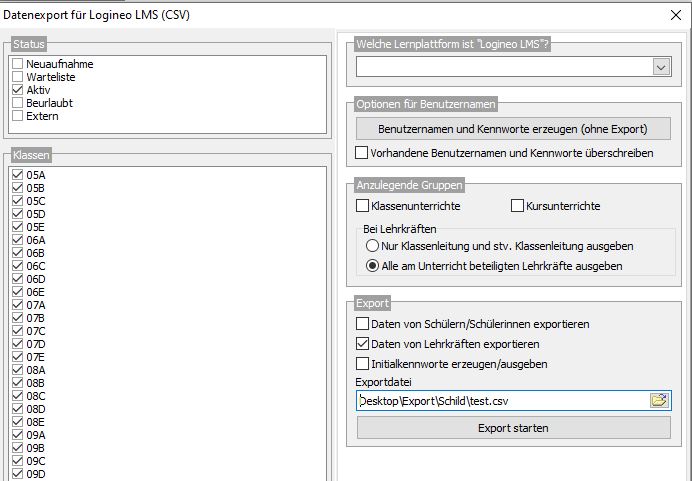Deselect class 08C
The height and width of the screenshot is (481, 692).
pos(17,396)
